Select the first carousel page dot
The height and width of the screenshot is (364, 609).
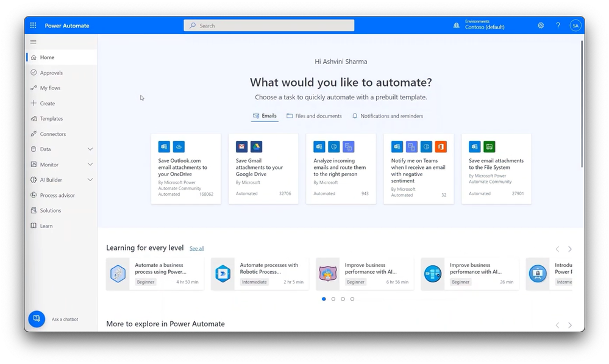(x=324, y=299)
